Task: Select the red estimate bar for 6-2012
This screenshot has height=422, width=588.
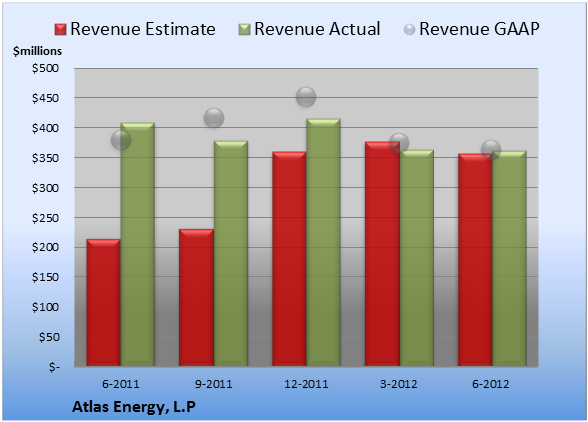Action: pos(475,260)
